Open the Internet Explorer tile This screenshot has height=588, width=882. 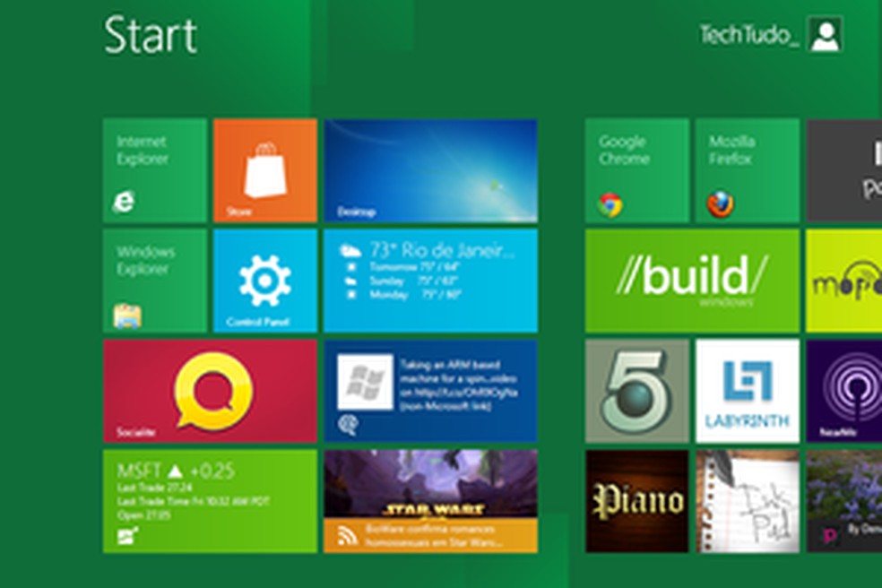tap(154, 169)
